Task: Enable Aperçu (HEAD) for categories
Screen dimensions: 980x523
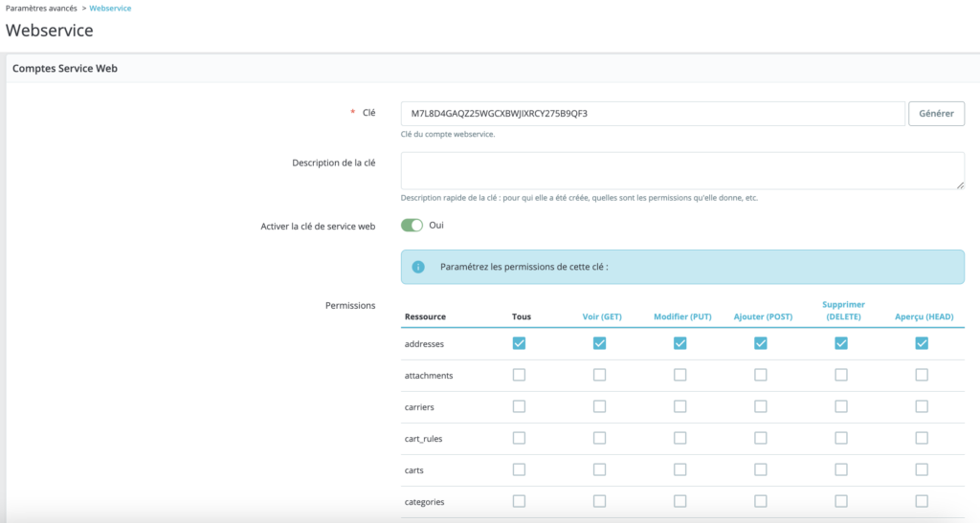Action: pos(921,501)
